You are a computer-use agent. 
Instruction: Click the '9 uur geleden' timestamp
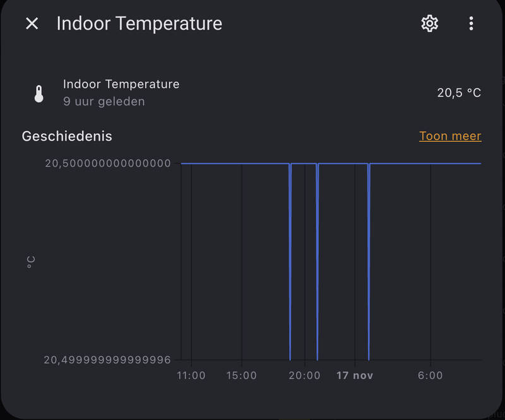[x=104, y=102]
